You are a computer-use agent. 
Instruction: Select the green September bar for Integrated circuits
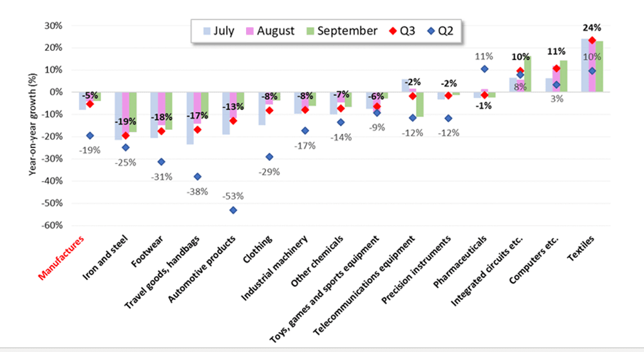[x=528, y=74]
